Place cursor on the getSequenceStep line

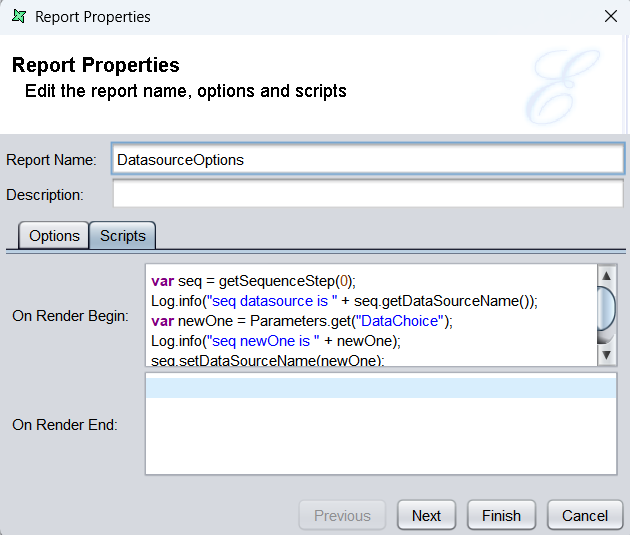(253, 280)
